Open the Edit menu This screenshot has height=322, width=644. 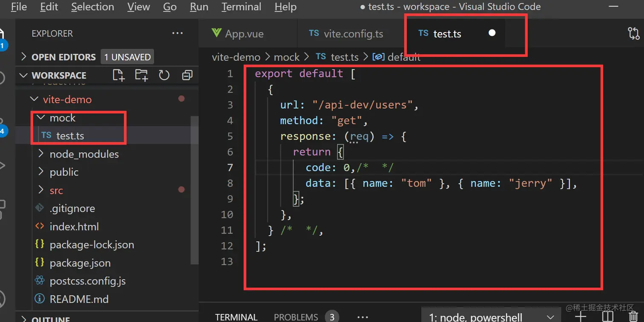(49, 7)
